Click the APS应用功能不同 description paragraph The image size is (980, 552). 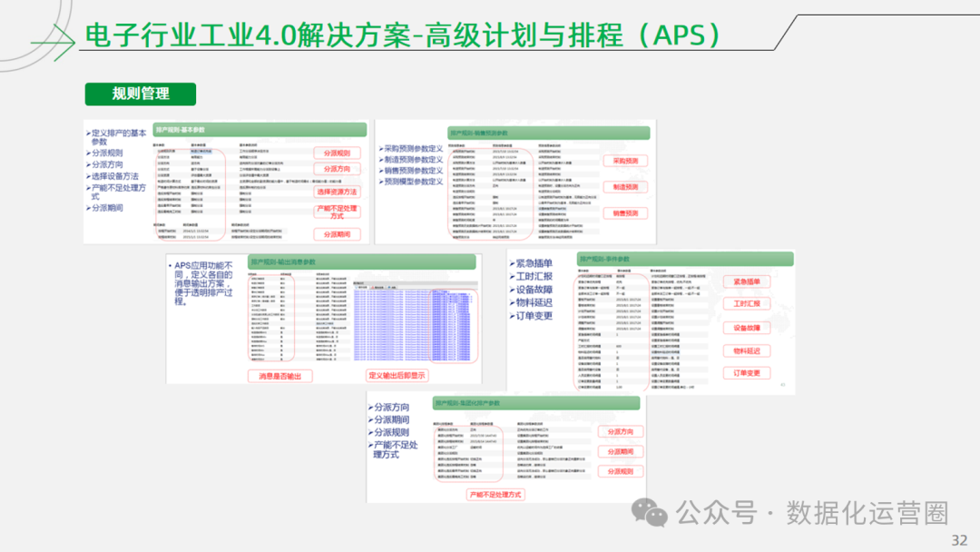(x=201, y=283)
